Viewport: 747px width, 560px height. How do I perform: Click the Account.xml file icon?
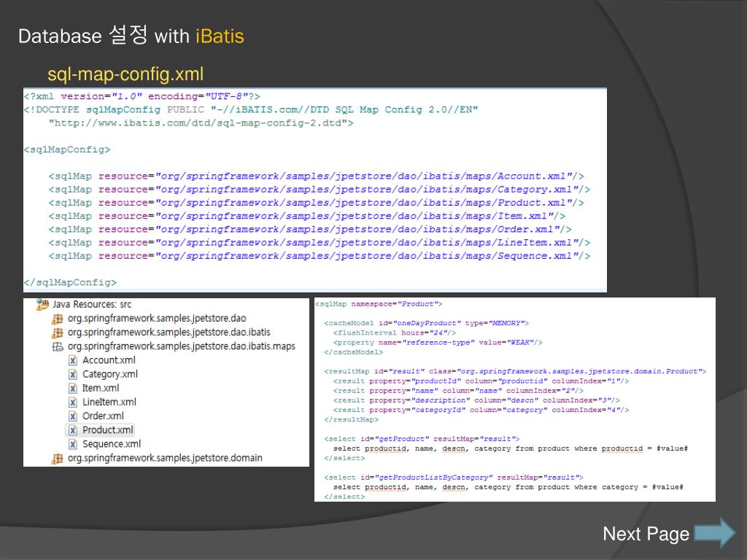tap(72, 360)
